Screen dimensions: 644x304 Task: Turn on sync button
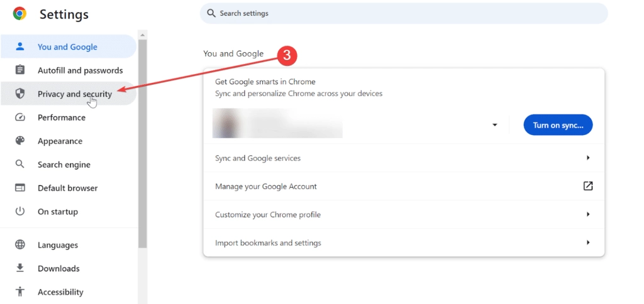558,125
